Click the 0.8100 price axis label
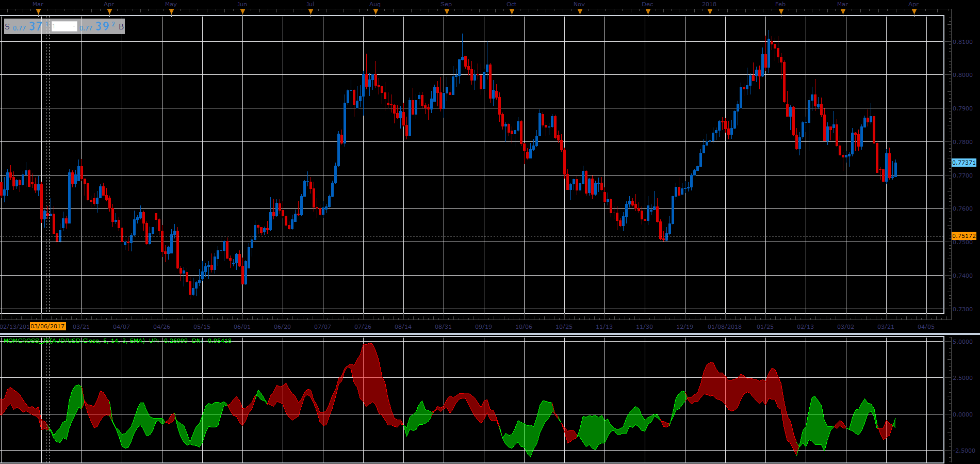The width and height of the screenshot is (980, 464). pyautogui.click(x=962, y=42)
